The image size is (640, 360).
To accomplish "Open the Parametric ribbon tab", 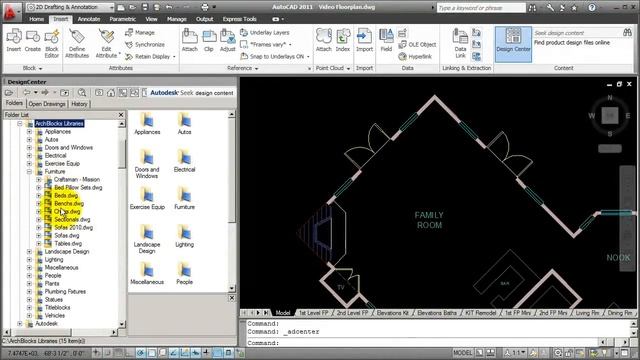I will point(122,19).
